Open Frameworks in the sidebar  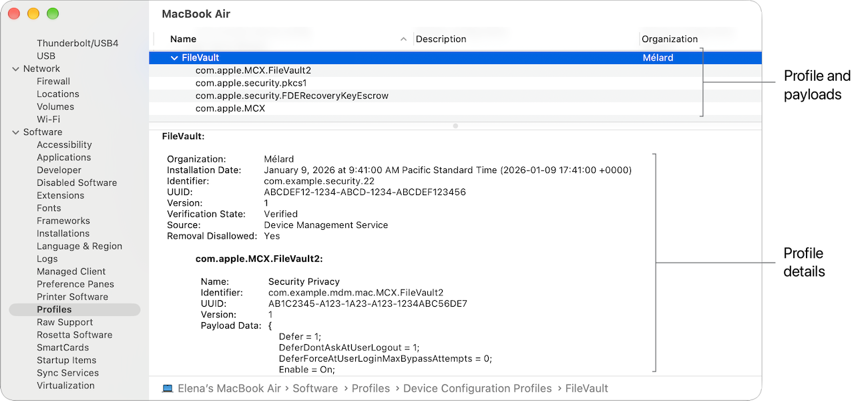point(63,221)
